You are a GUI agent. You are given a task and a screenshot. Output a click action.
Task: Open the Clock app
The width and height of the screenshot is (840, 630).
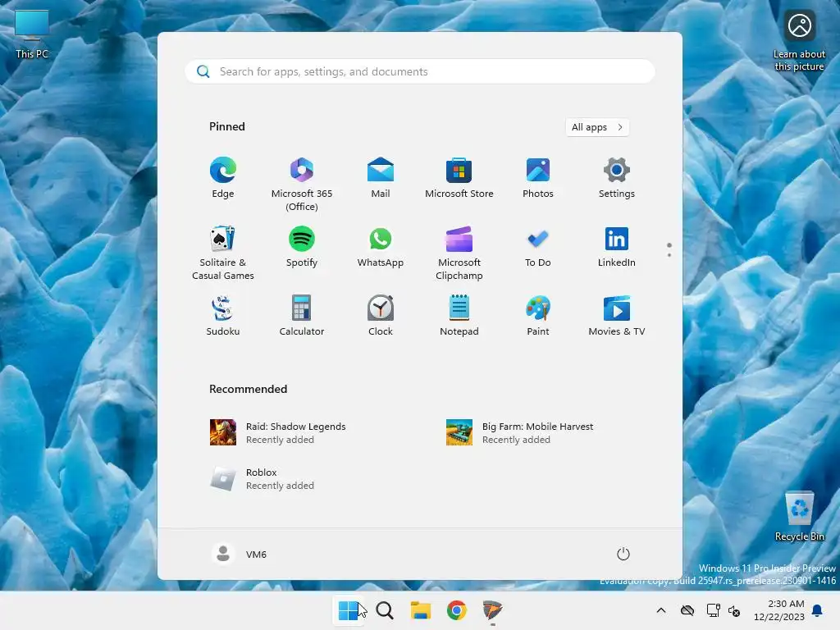[x=381, y=316]
